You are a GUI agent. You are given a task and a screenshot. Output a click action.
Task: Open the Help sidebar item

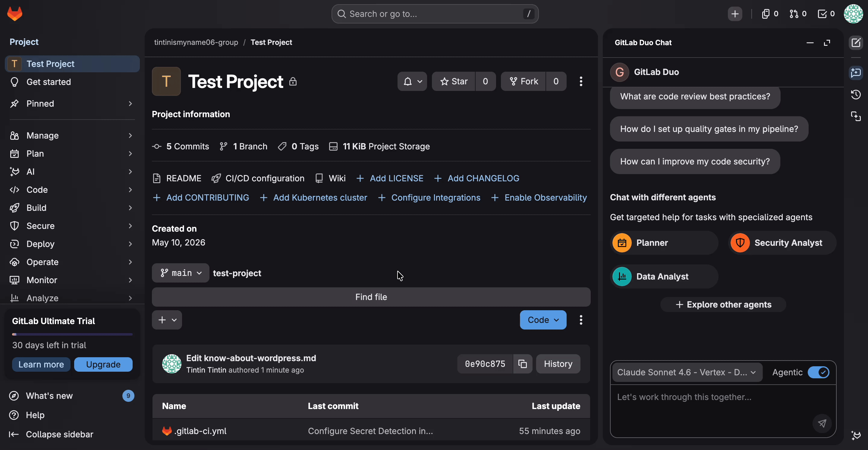click(x=72, y=415)
